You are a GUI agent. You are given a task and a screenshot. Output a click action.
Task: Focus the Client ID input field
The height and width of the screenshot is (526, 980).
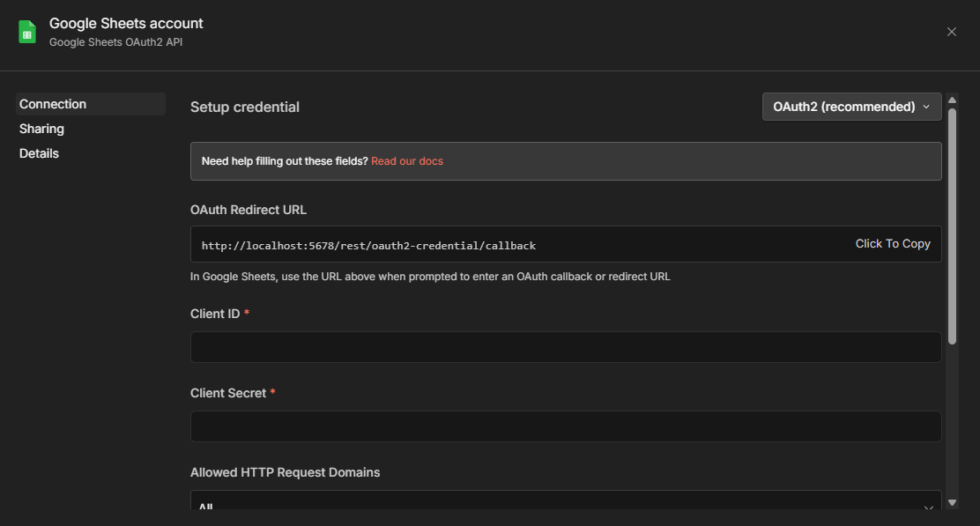[566, 347]
